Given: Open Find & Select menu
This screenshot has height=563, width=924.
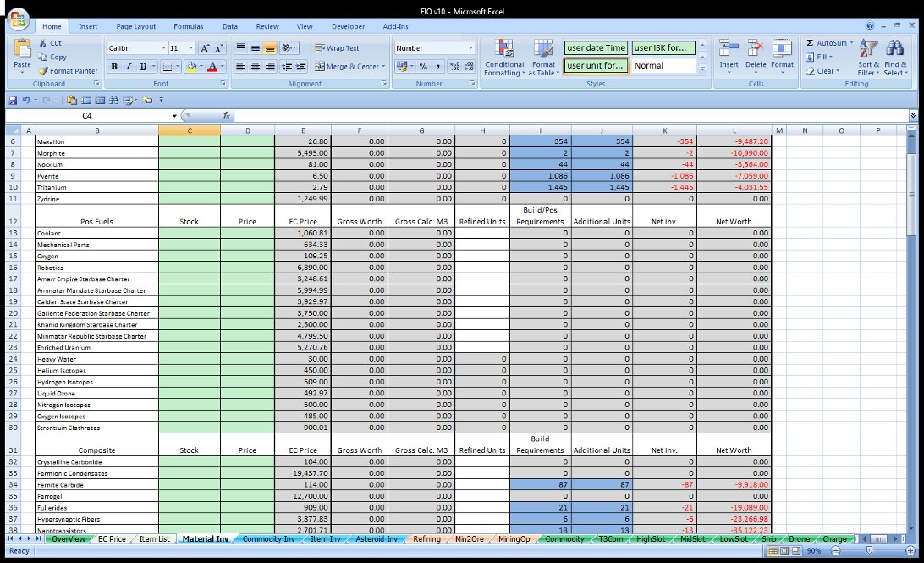Looking at the screenshot, I should 895,58.
